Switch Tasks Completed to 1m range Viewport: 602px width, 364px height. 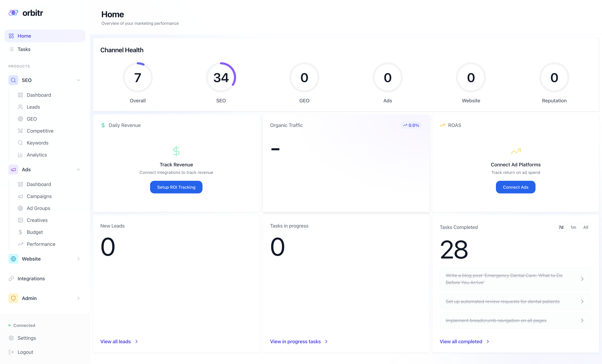pyautogui.click(x=573, y=227)
